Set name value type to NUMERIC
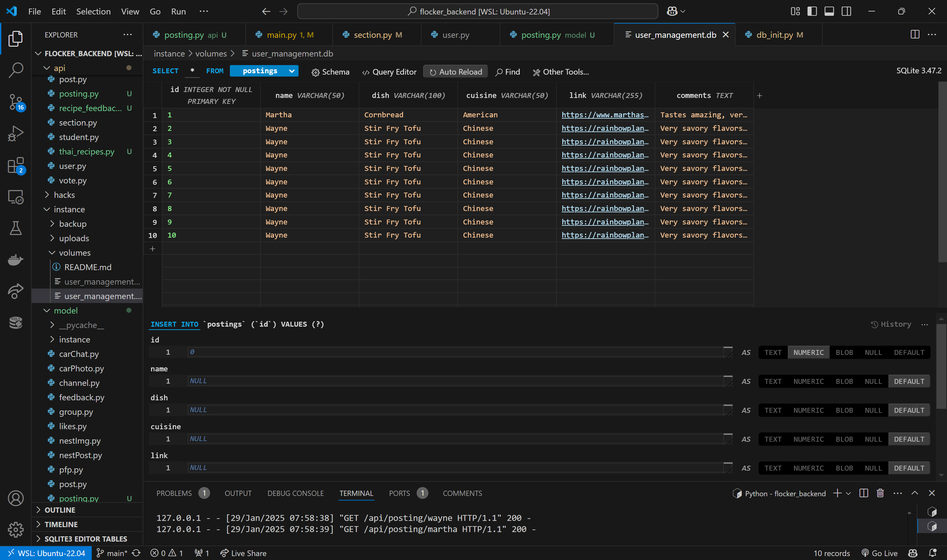 click(x=809, y=382)
